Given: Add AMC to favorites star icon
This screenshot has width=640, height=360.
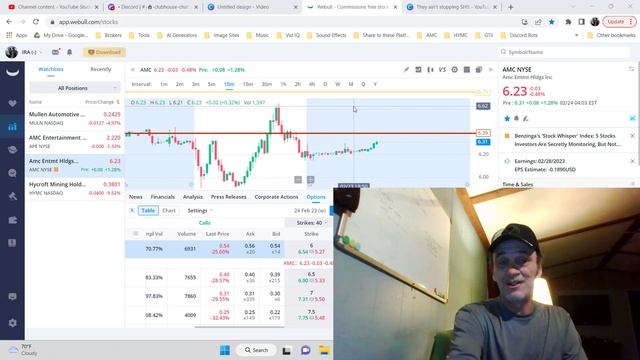Looking at the screenshot, I should coord(507,119).
